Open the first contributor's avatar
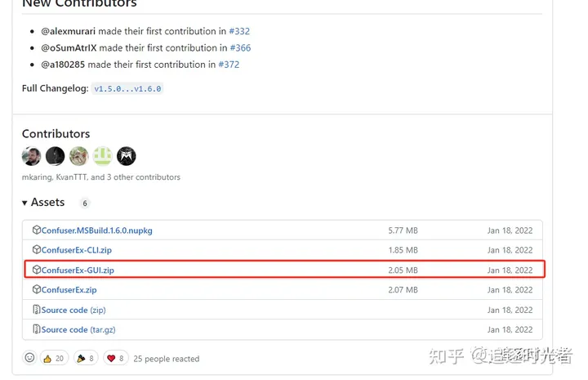Viewport: 588px width, 380px height. click(32, 156)
